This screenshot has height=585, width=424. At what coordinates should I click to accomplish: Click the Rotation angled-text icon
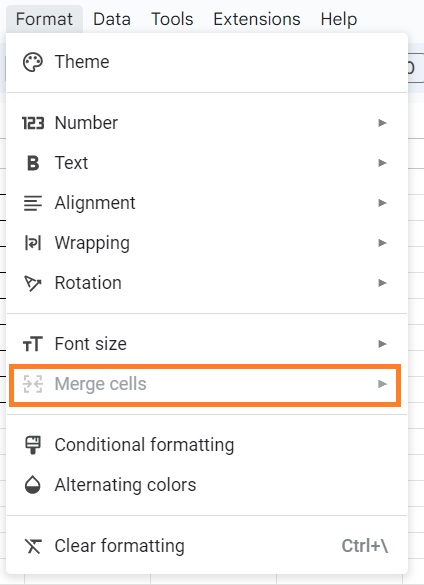click(x=33, y=283)
